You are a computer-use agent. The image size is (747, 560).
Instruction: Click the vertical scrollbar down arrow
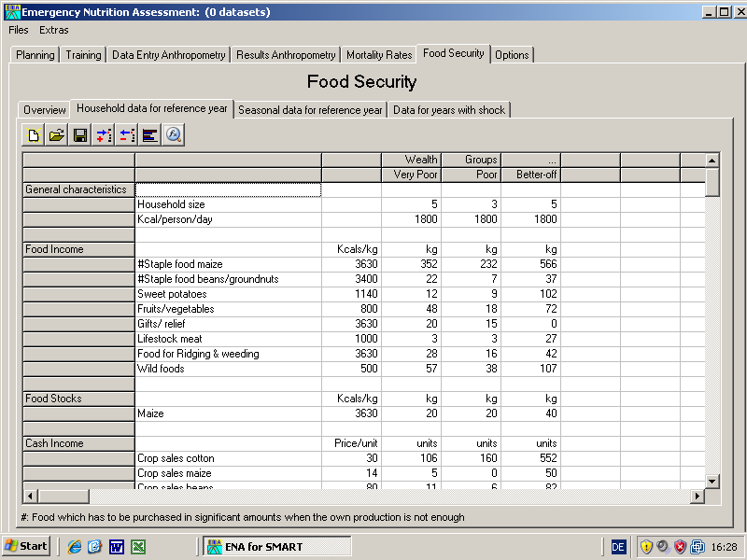pyautogui.click(x=712, y=482)
